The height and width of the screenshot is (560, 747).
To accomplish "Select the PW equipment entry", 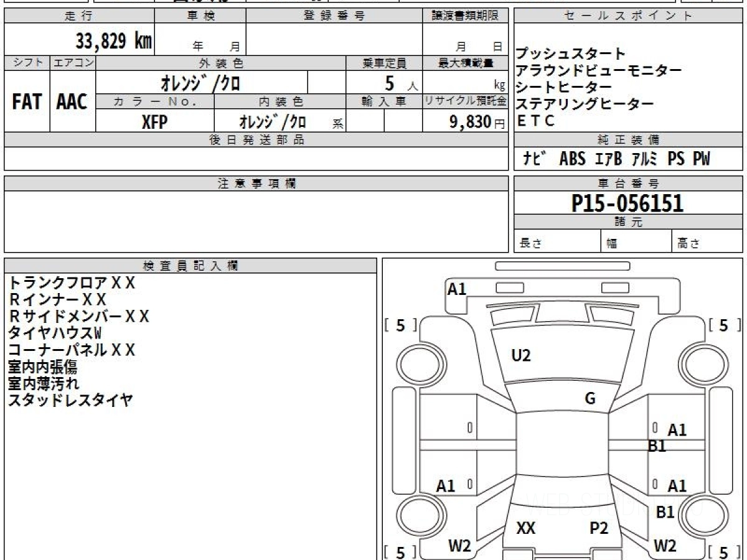I will coord(702,159).
